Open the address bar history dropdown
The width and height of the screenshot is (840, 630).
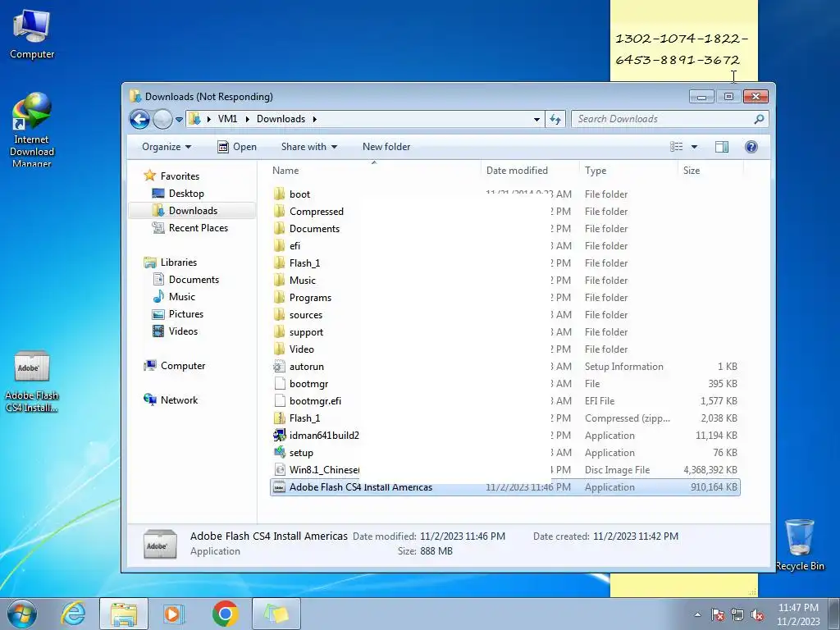(536, 119)
